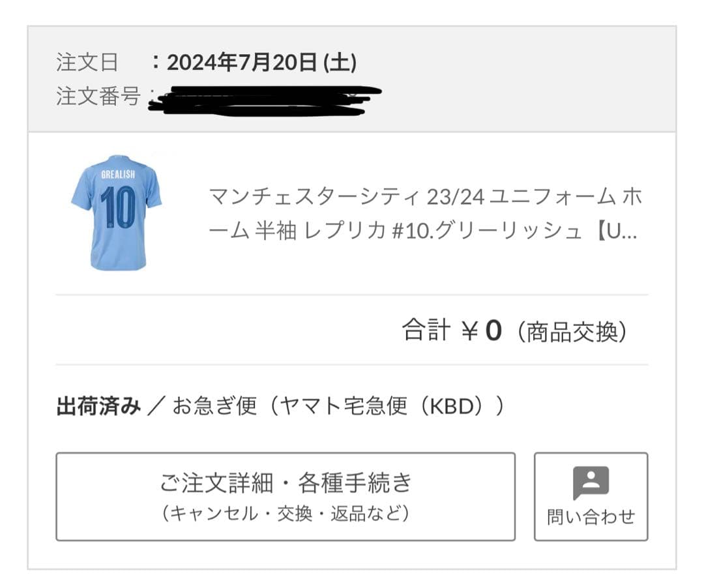Click the 出荷済み shipped status
The height and width of the screenshot is (588, 704).
click(96, 404)
